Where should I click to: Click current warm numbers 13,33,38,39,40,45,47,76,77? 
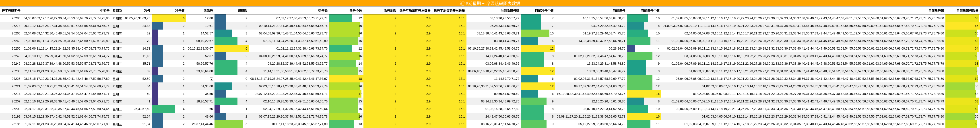pos(606,71)
